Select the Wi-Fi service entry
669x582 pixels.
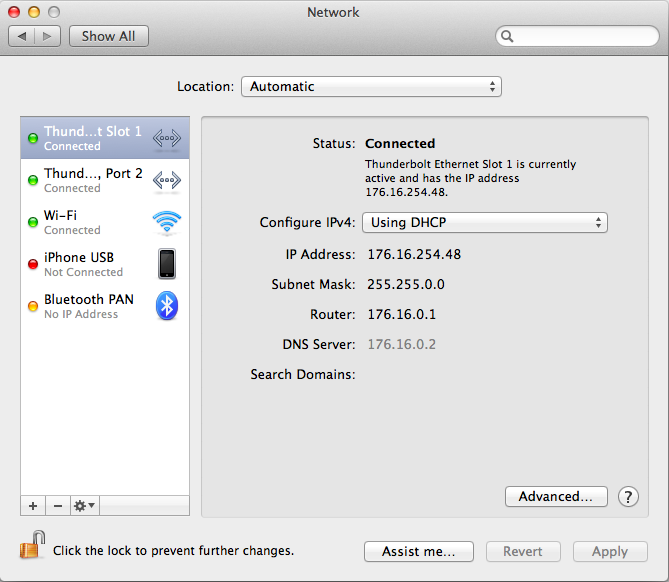tap(105, 222)
